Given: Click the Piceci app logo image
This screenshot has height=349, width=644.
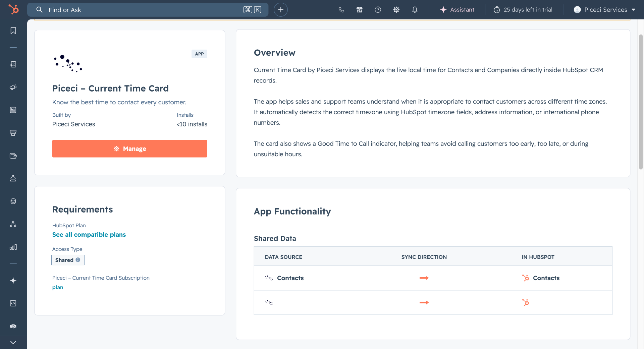Looking at the screenshot, I should point(68,63).
